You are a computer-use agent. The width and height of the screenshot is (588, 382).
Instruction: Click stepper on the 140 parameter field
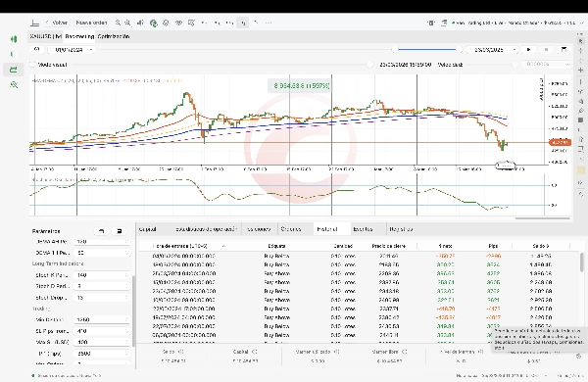click(126, 275)
